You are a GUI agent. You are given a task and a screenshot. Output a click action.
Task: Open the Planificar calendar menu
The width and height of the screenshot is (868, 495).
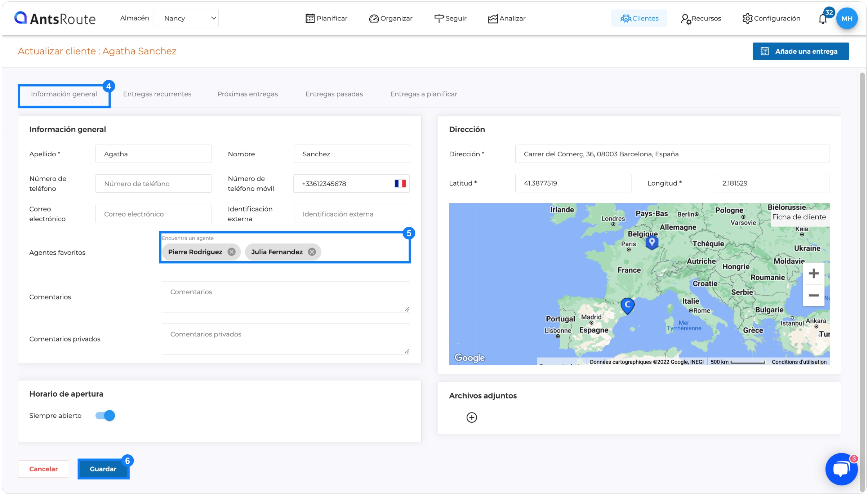point(326,18)
